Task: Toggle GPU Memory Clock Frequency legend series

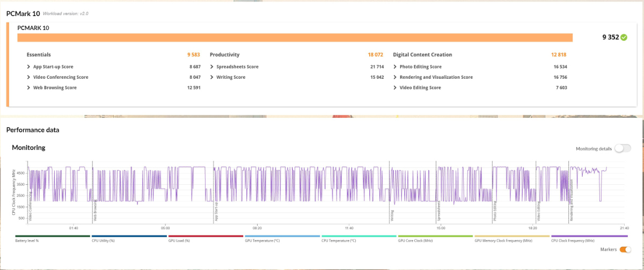Action: tap(513, 238)
